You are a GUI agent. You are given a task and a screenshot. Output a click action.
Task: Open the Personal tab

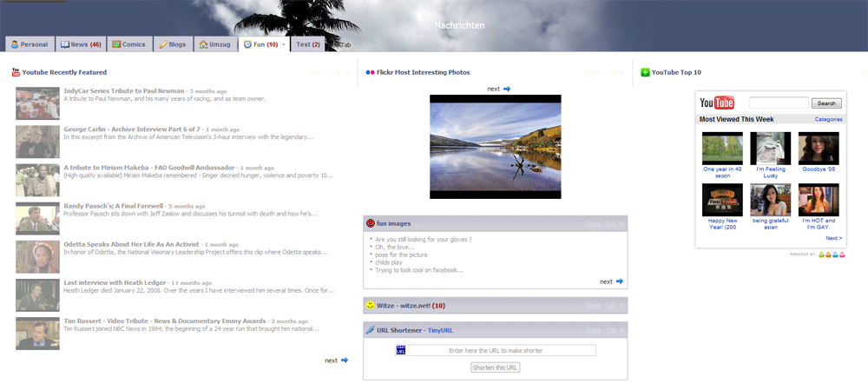pos(30,44)
